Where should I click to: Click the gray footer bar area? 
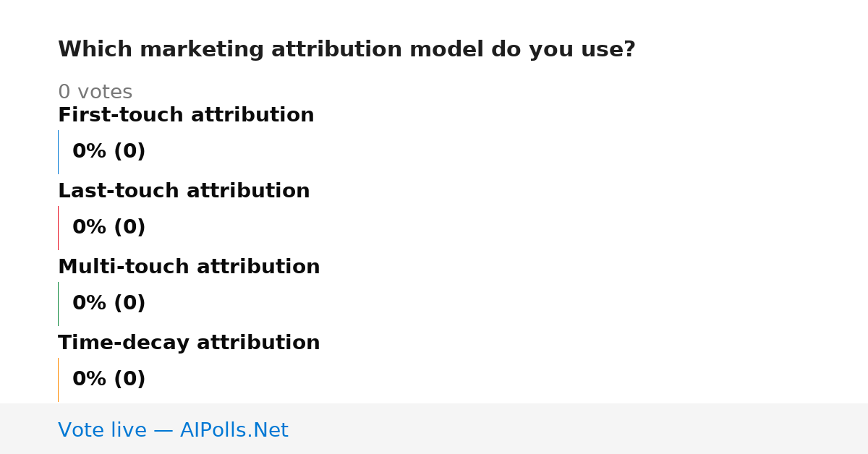pyautogui.click(x=434, y=429)
